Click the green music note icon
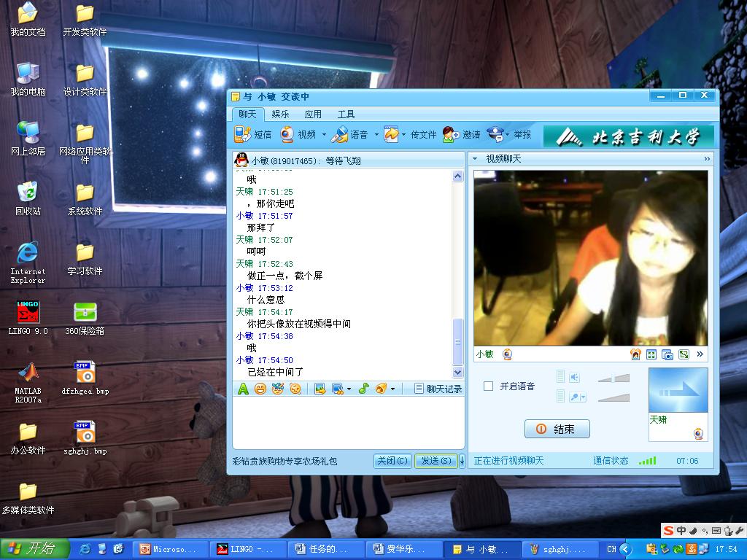747x560 pixels. click(x=363, y=389)
